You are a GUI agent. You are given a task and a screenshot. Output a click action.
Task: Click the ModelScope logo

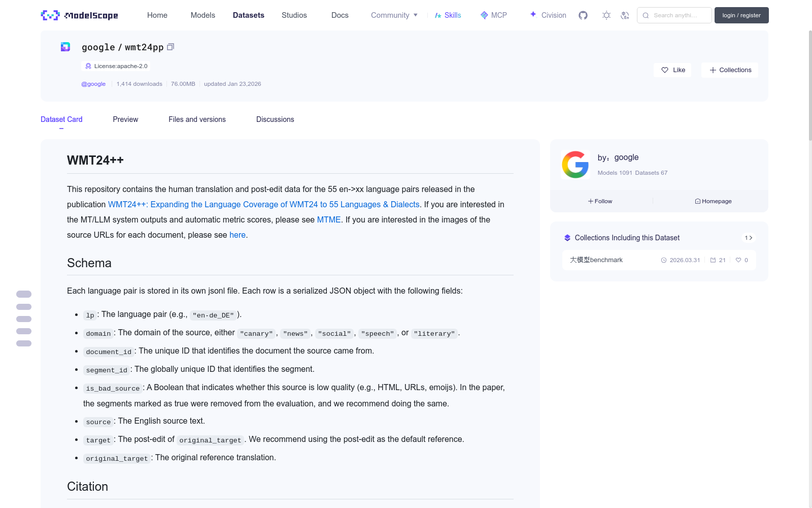click(80, 15)
